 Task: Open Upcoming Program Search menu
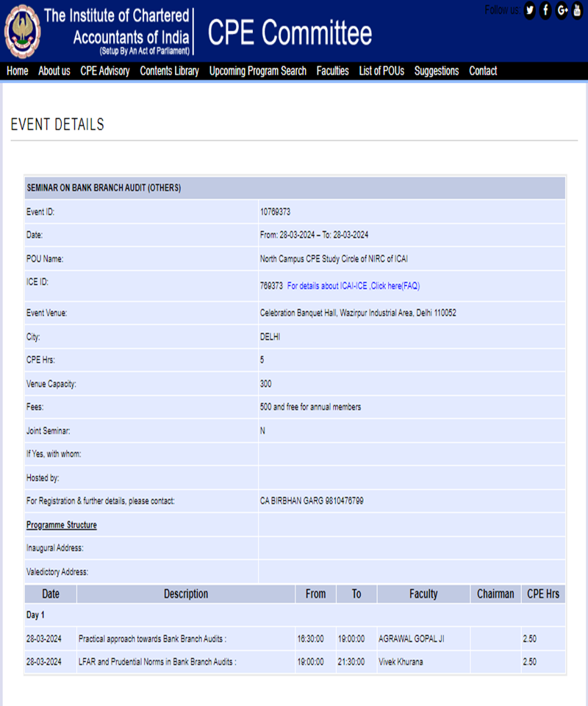pos(258,71)
